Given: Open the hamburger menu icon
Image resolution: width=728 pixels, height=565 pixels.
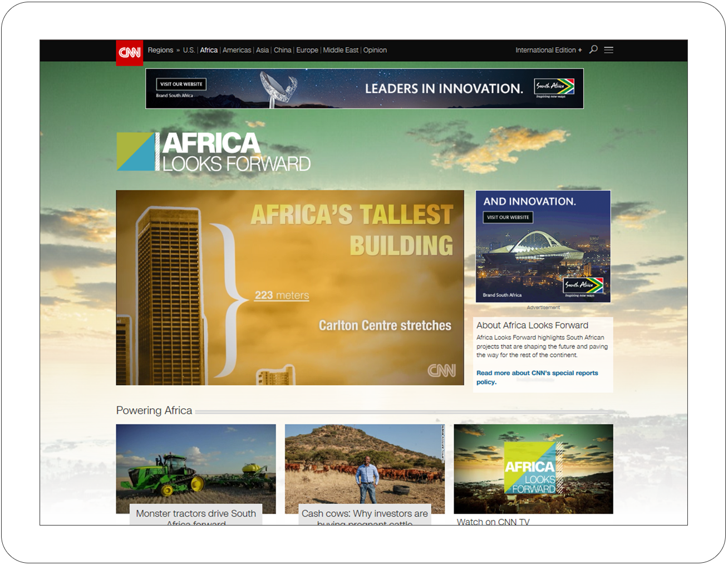Looking at the screenshot, I should (x=609, y=49).
